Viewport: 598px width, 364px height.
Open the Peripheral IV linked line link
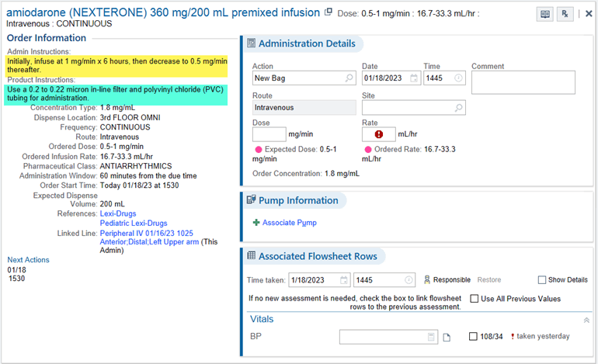[147, 233]
